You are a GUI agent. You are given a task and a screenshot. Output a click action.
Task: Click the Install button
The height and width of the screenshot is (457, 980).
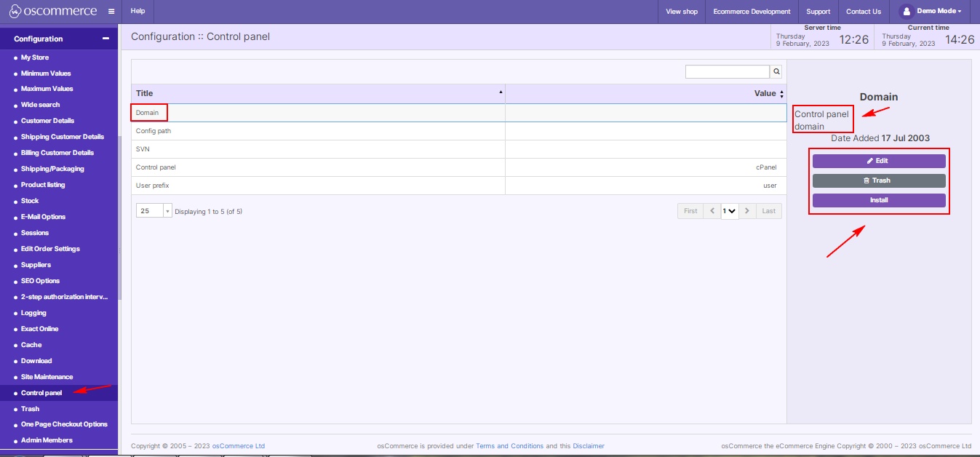[x=879, y=200]
